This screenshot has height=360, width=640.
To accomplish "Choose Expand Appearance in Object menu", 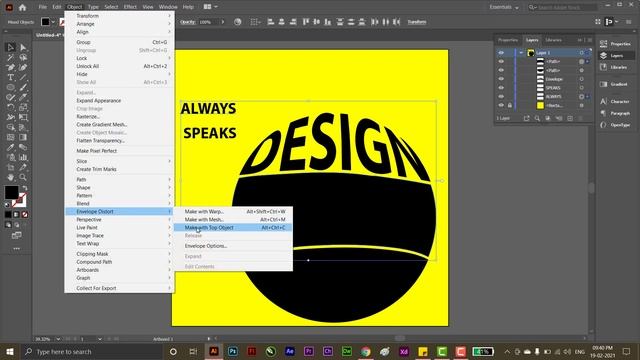I will pyautogui.click(x=120, y=100).
